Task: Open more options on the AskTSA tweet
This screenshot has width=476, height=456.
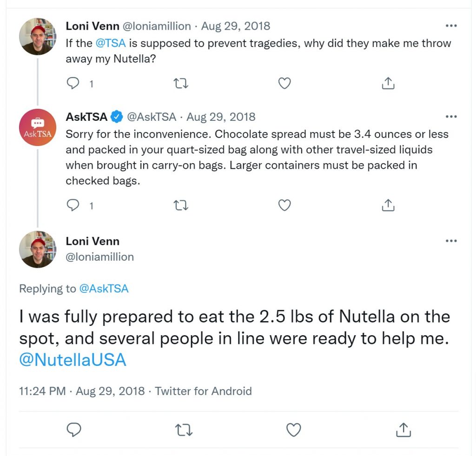Action: click(x=451, y=117)
